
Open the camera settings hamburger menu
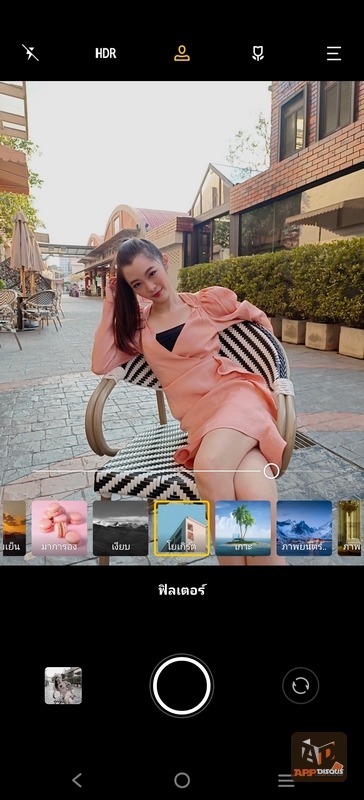[334, 53]
